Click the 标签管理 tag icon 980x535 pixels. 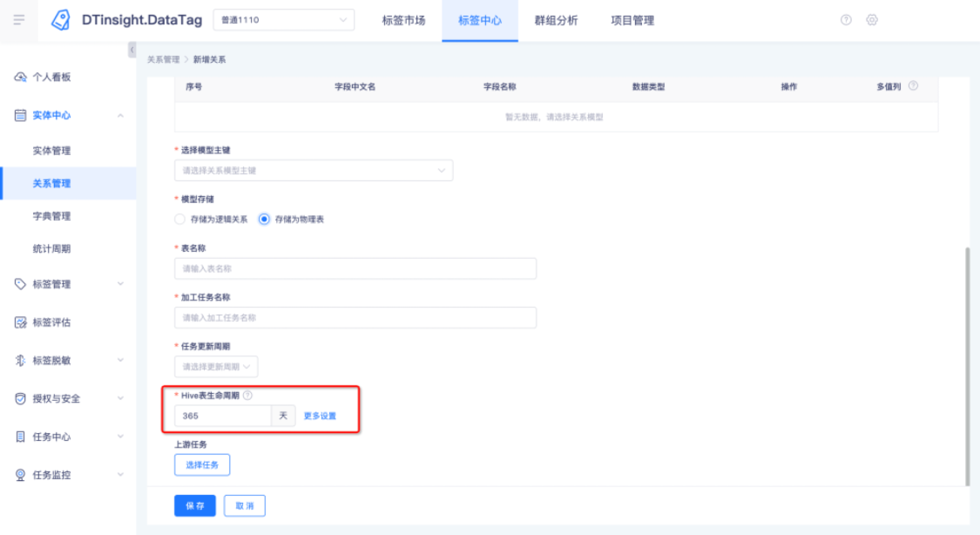point(20,284)
